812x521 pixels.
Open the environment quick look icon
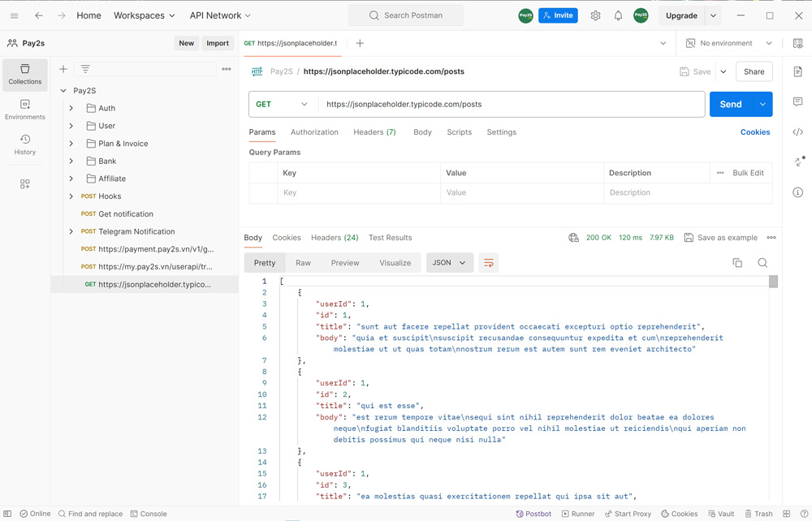coord(798,43)
